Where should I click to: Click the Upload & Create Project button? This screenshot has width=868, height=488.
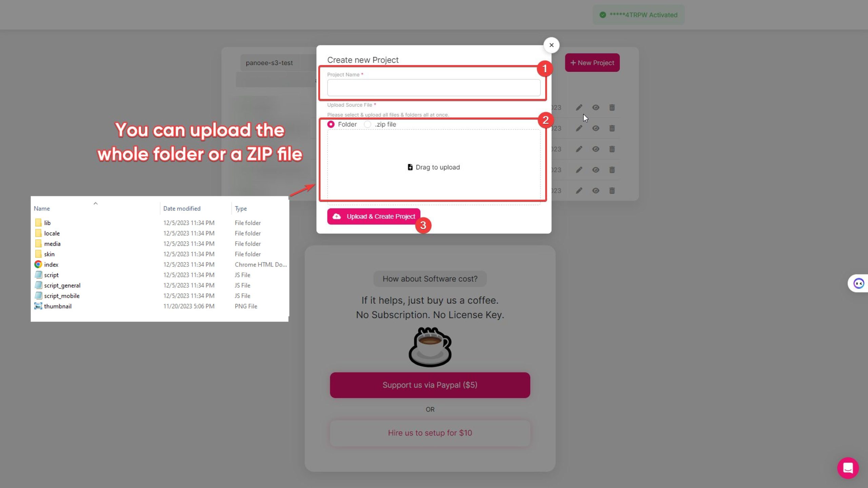pyautogui.click(x=374, y=216)
